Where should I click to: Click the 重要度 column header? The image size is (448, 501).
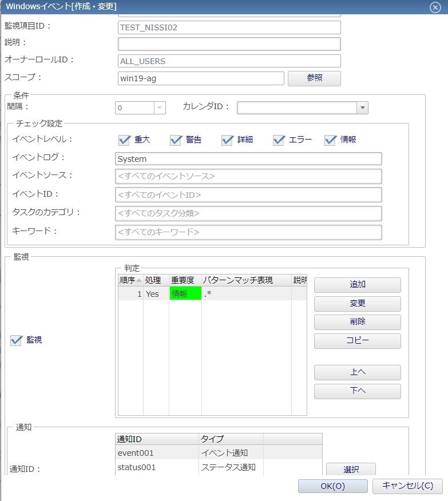(x=185, y=280)
